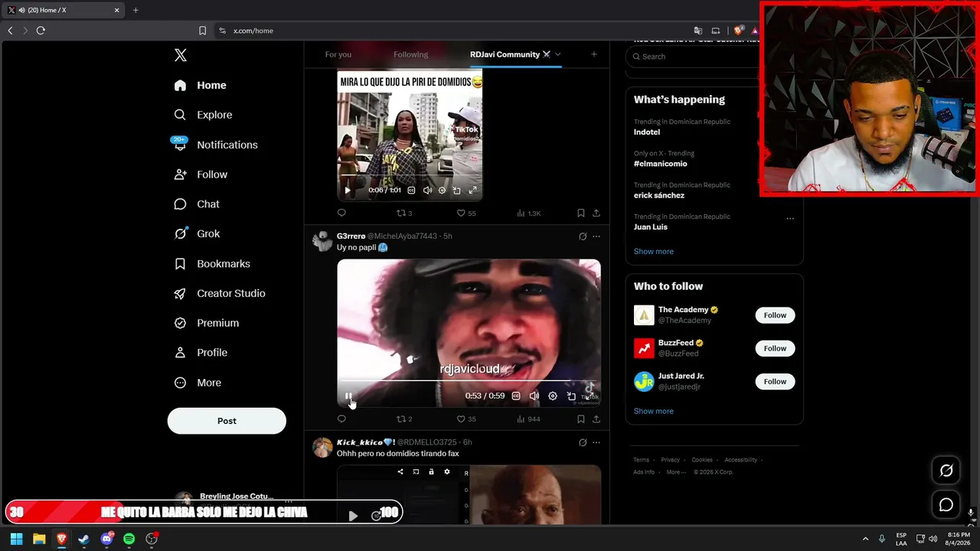Image resolution: width=980 pixels, height=551 pixels.
Task: Like G3rrero's post with 35 likes
Action: tap(465, 419)
